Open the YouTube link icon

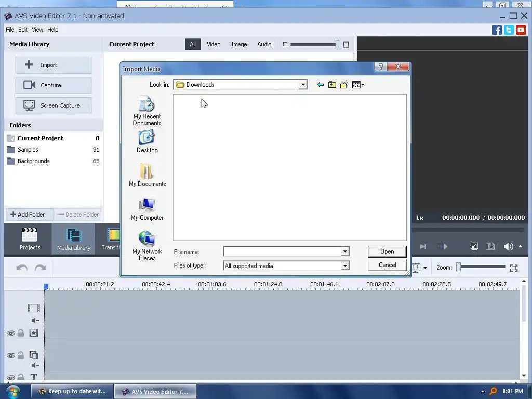521,30
